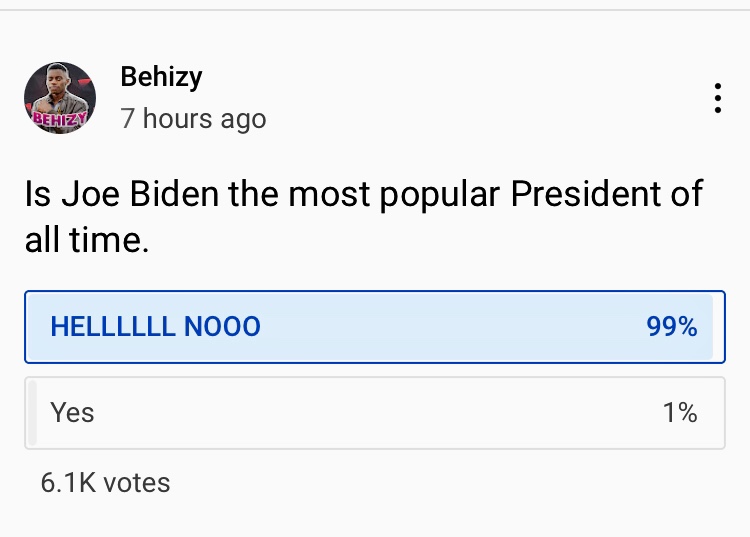750x537 pixels.
Task: Click the gray sliver bar beside Yes
Action: point(32,412)
